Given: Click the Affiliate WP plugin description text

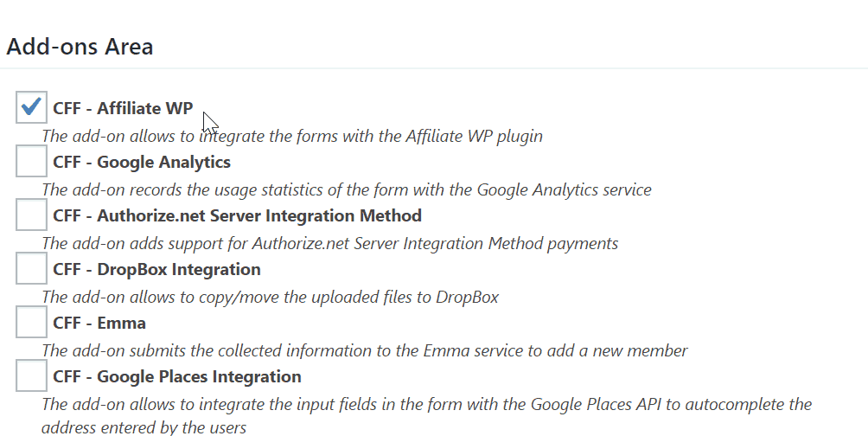Looking at the screenshot, I should pyautogui.click(x=292, y=137).
